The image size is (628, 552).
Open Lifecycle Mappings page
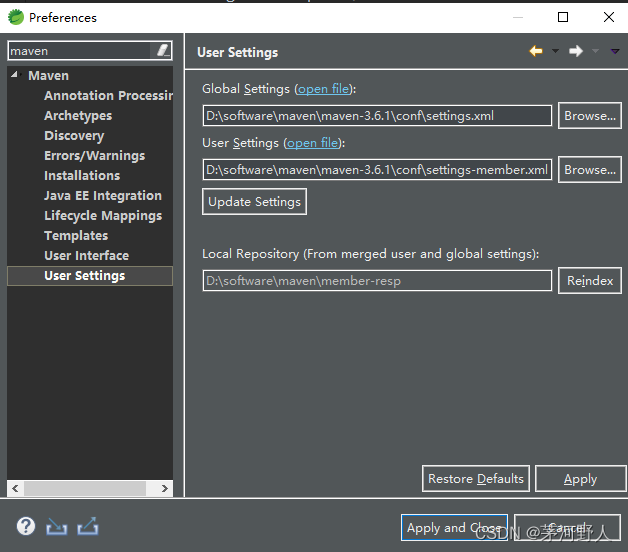coord(103,216)
